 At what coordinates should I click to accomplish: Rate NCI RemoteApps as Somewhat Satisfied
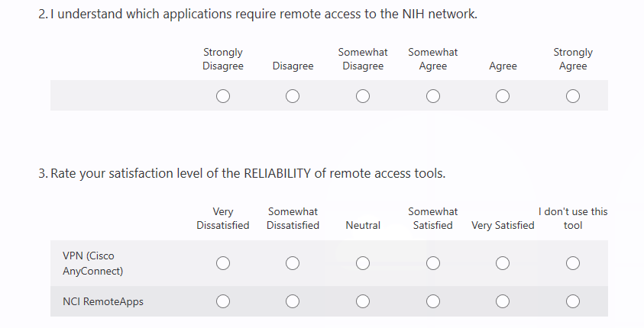pos(433,301)
